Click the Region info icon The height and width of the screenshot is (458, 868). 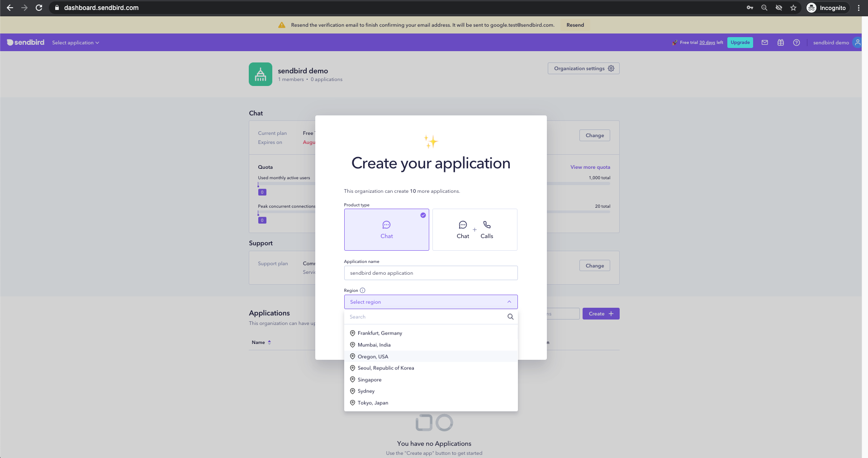coord(362,291)
